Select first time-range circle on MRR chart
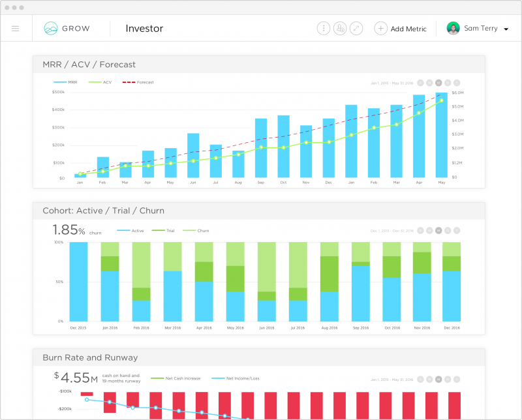 (420, 83)
